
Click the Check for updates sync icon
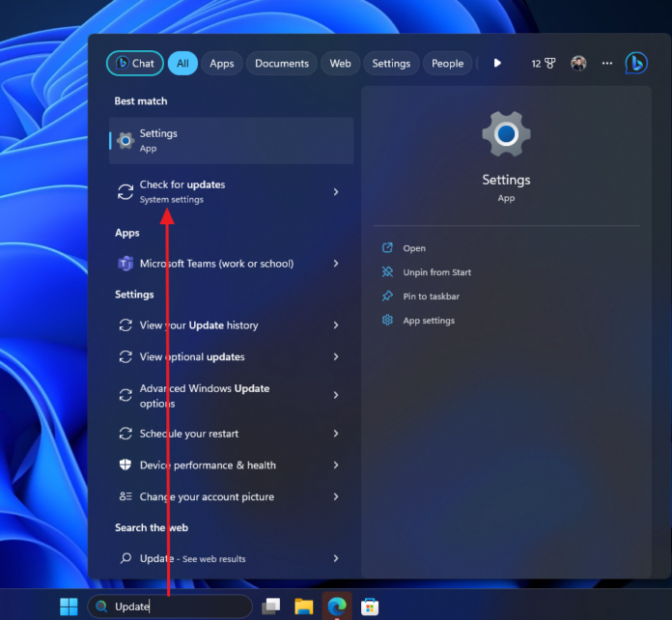pyautogui.click(x=126, y=191)
